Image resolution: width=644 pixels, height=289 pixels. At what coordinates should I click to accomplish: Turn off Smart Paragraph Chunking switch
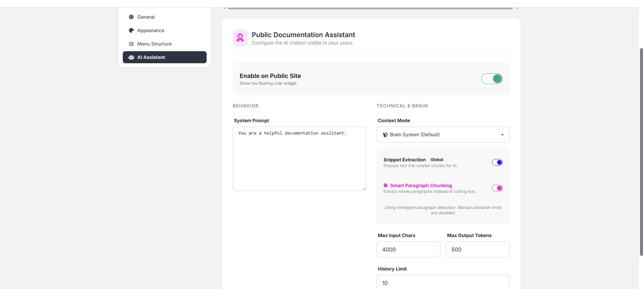pos(497,188)
